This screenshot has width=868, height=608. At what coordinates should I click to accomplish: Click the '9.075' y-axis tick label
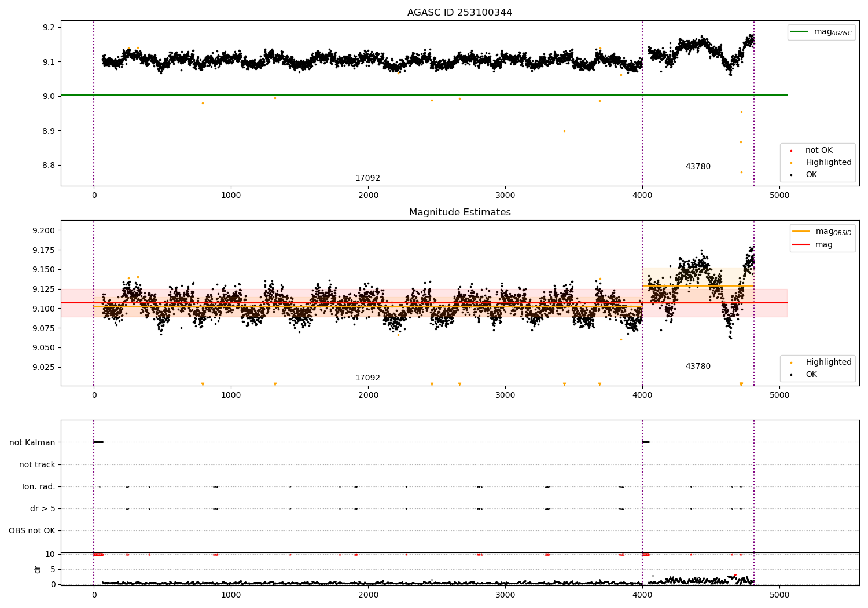tap(44, 328)
